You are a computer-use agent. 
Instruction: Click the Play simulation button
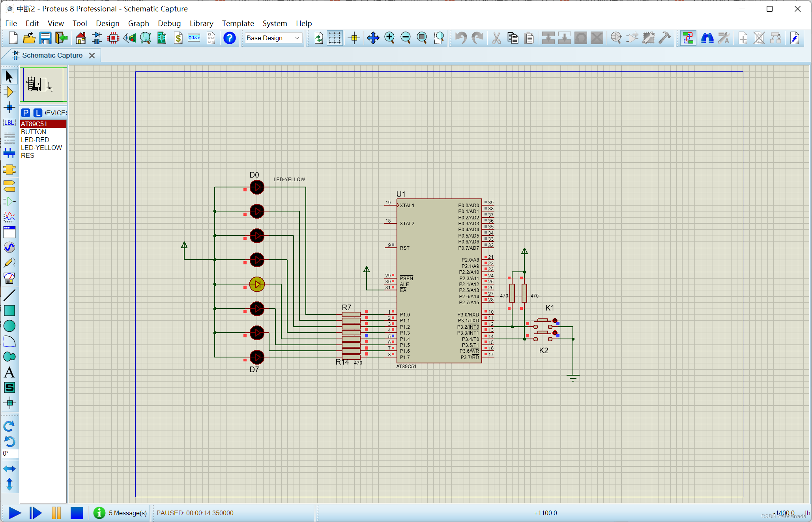pyautogui.click(x=15, y=513)
